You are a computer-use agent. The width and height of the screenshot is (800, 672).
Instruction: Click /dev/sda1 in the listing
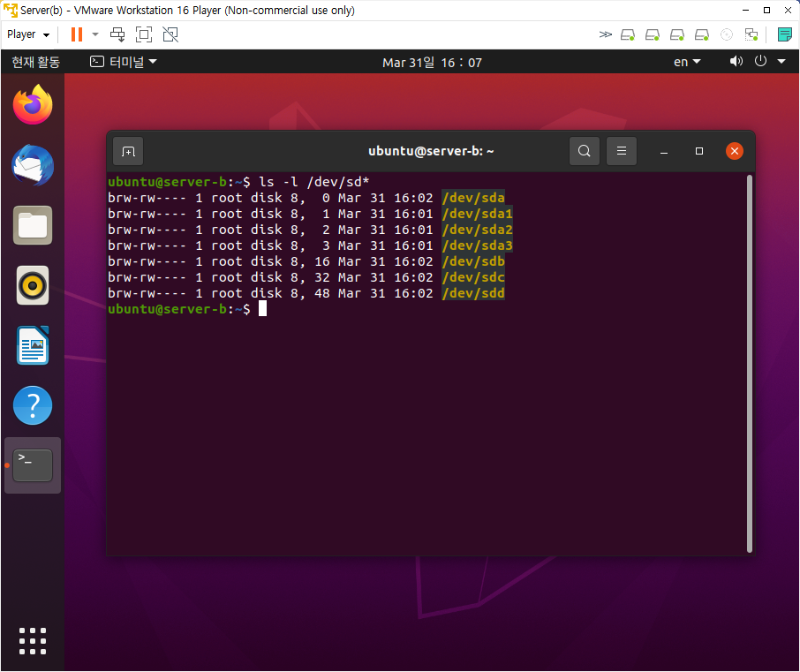[x=478, y=214]
